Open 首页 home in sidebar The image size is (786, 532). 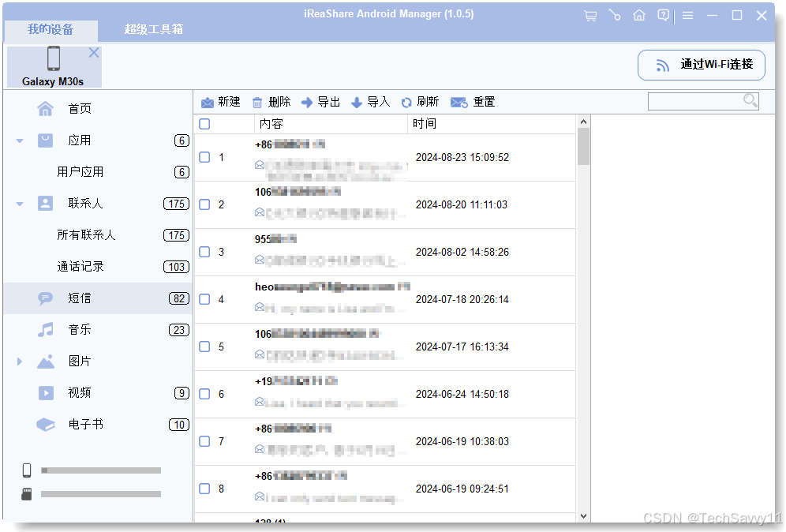click(98, 109)
